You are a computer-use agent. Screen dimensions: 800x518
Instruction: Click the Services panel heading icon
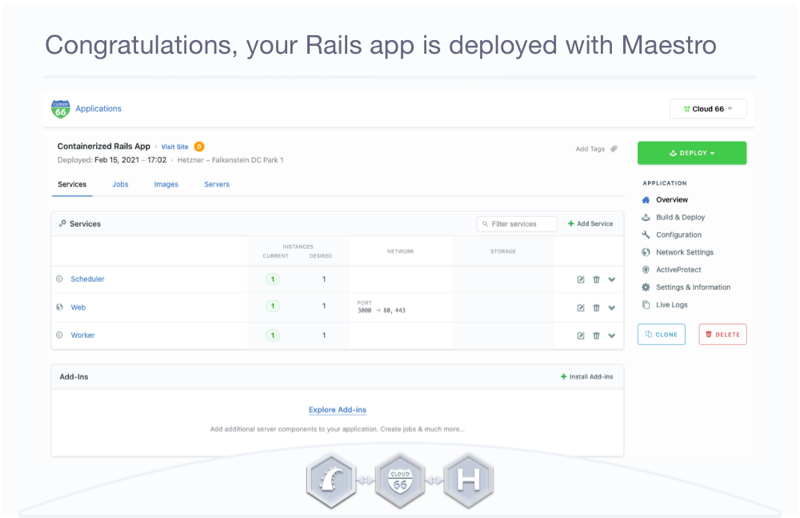62,224
